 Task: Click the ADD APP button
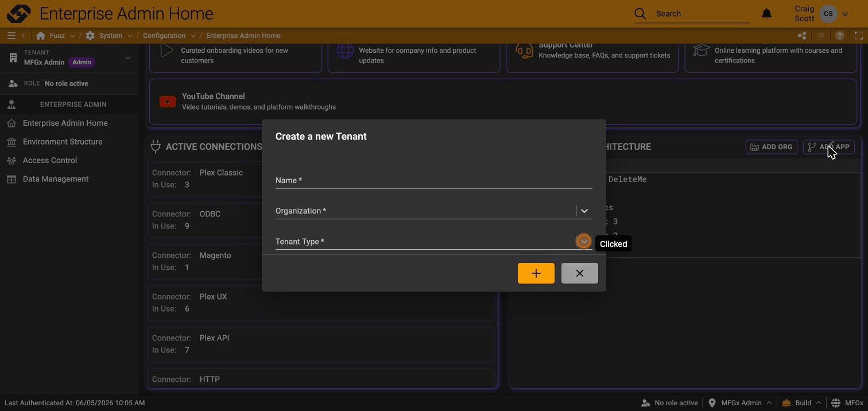click(x=829, y=147)
